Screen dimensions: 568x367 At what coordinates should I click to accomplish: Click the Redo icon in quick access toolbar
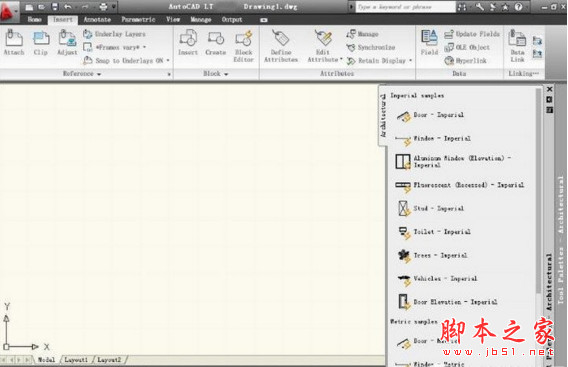click(85, 7)
